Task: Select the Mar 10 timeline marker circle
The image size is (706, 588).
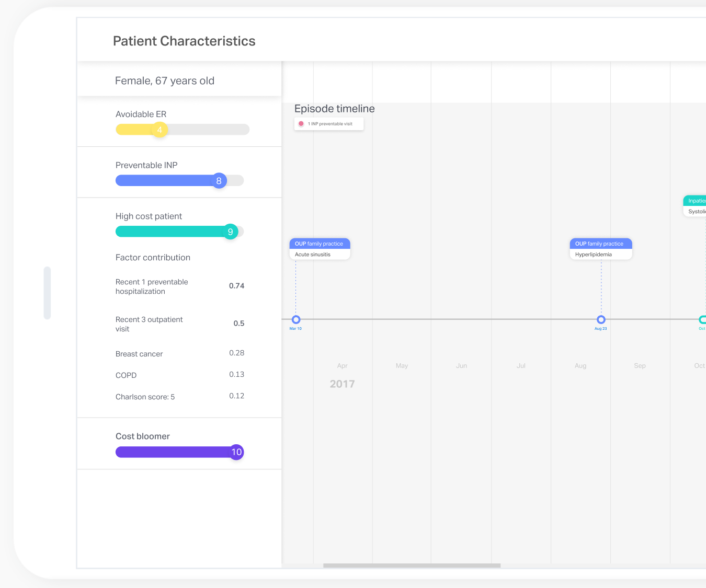Action: pos(296,319)
